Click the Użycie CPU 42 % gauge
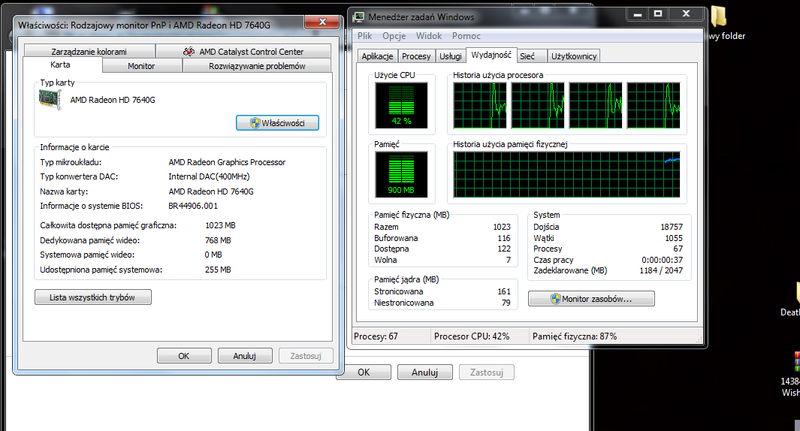This screenshot has width=800, height=431. [402, 106]
